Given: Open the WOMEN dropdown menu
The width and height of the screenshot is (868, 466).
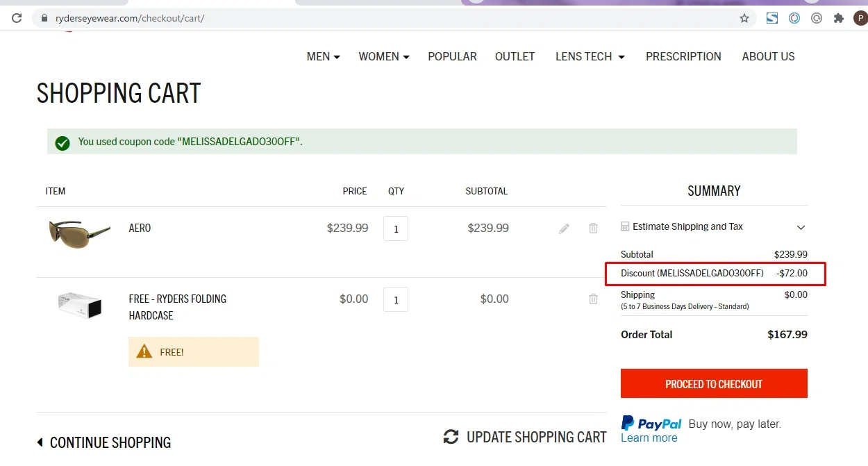Looking at the screenshot, I should pyautogui.click(x=384, y=56).
